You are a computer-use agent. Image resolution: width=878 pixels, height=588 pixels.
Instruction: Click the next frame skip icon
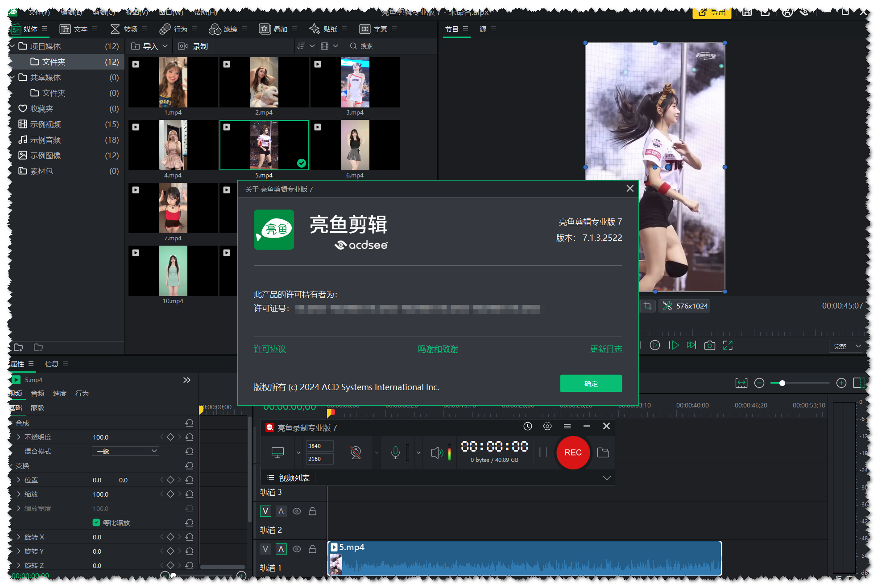pos(691,345)
